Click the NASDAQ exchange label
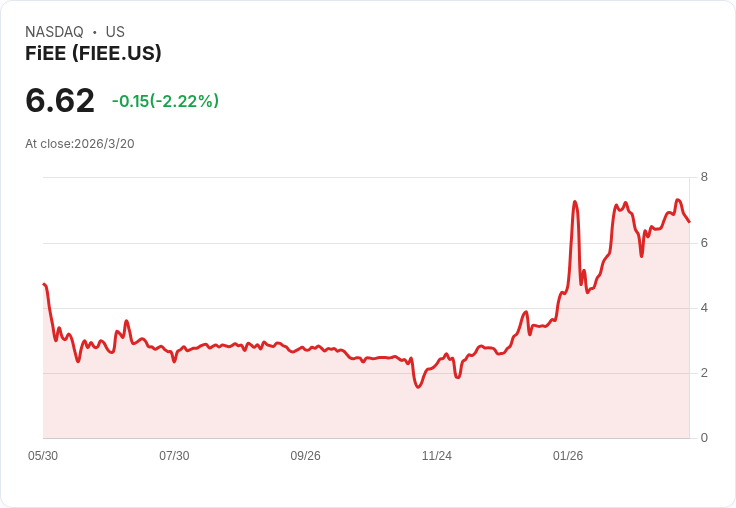736x508 pixels. (x=54, y=32)
